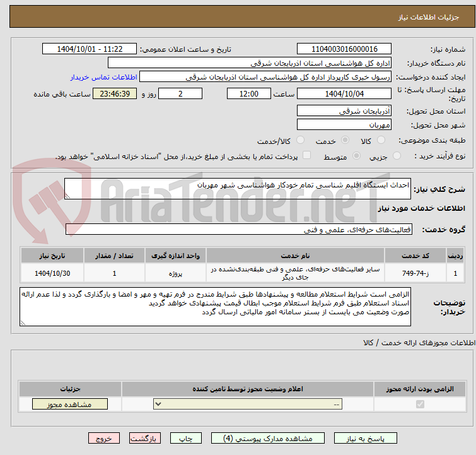Image resolution: width=476 pixels, height=455 pixels.
Task: Click the resize handle of buyer notes box
Action: (23, 322)
